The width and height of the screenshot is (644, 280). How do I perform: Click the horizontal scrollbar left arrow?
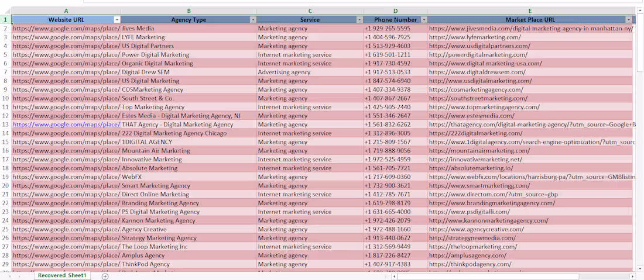click(394, 276)
